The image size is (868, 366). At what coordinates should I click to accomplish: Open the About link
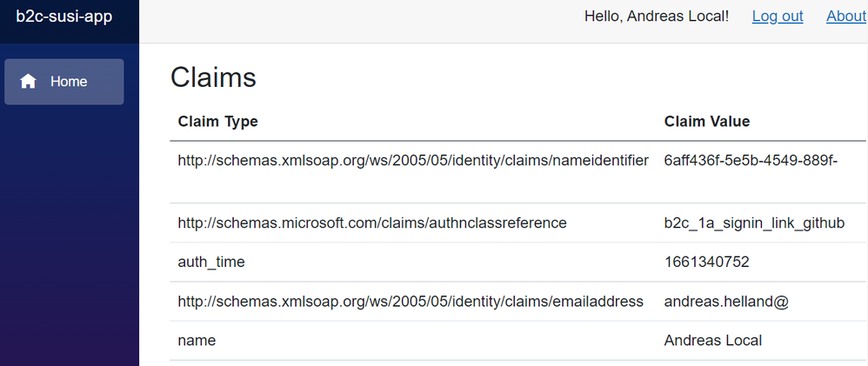(845, 17)
